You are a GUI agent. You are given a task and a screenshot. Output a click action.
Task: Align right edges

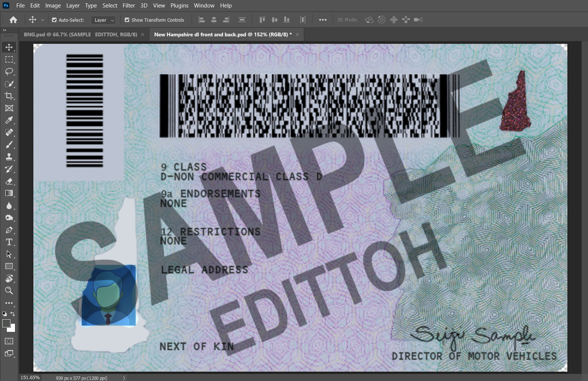pos(226,20)
